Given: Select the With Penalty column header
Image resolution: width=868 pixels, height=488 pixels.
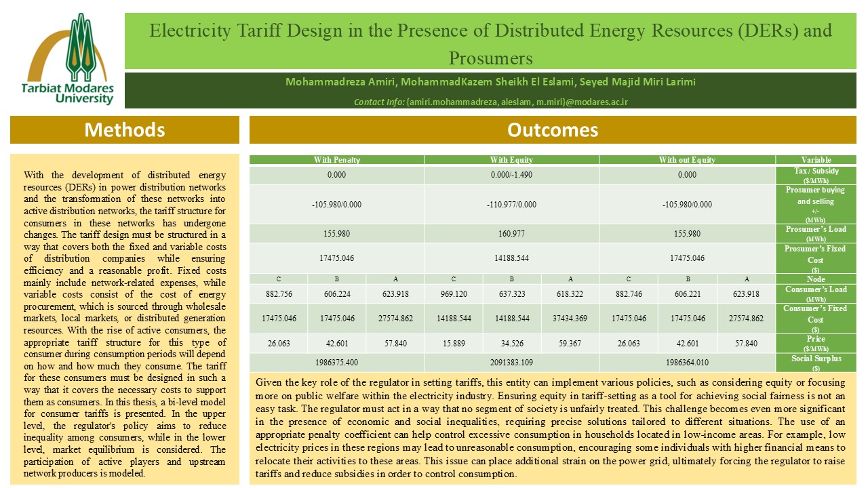Looking at the screenshot, I should (x=337, y=160).
